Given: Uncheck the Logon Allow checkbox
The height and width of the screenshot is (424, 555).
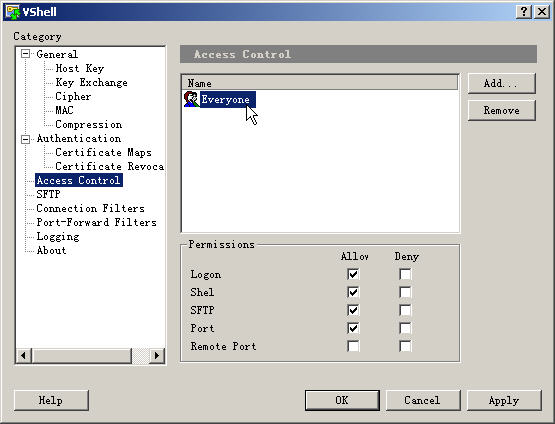Looking at the screenshot, I should coord(353,274).
